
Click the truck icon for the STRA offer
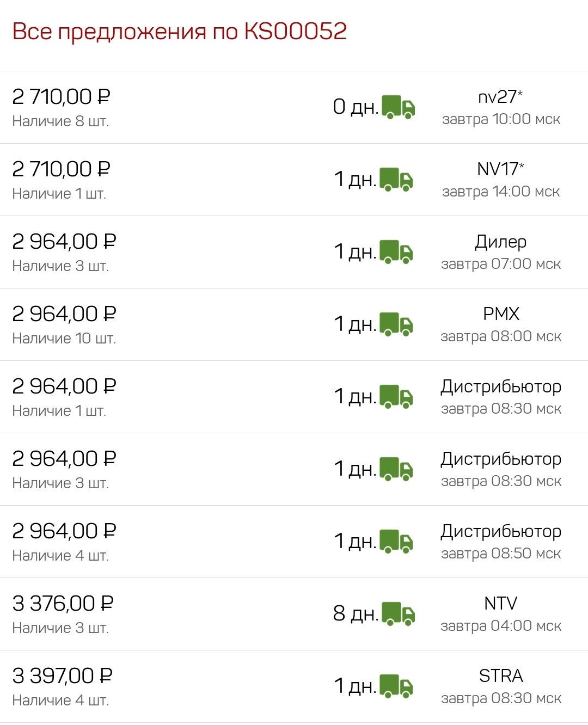396,686
